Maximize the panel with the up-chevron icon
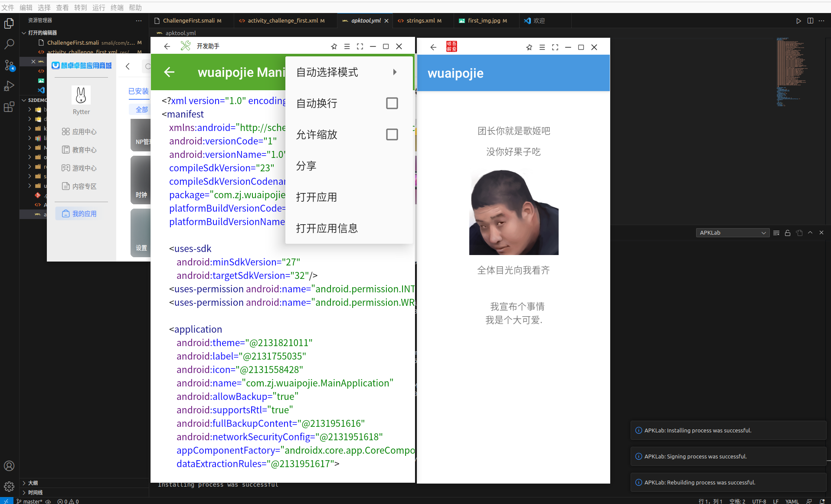The image size is (831, 504). pyautogui.click(x=810, y=233)
